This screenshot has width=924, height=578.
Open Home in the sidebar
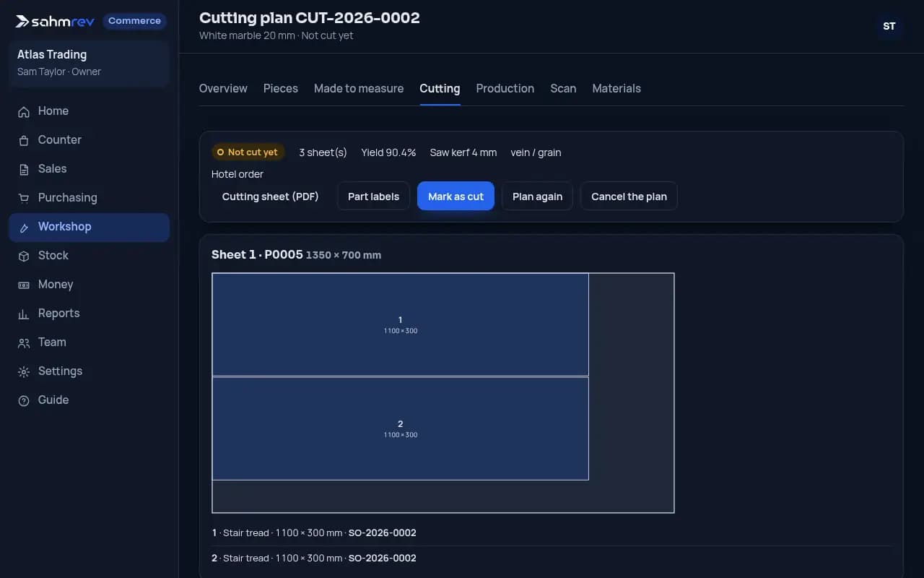89,111
